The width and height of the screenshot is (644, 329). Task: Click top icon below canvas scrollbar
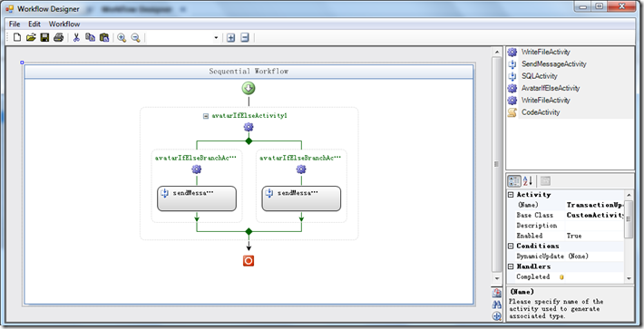[497, 293]
